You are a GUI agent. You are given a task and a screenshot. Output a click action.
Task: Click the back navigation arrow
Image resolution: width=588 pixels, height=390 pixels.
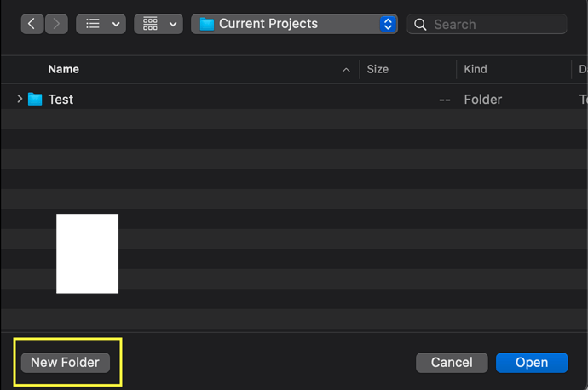pyautogui.click(x=32, y=24)
